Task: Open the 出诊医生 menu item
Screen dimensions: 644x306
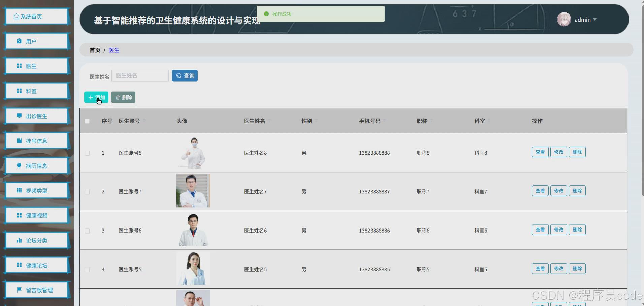Action: click(36, 116)
